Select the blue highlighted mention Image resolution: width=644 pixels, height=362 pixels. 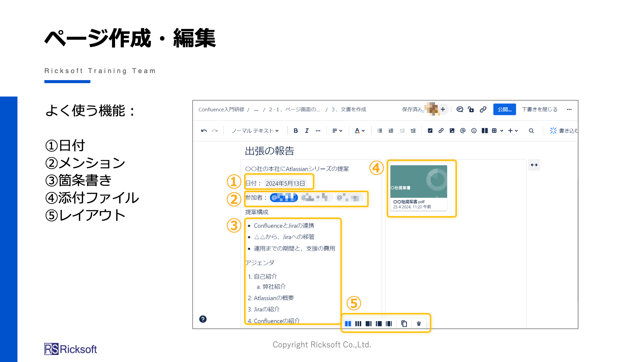point(284,197)
